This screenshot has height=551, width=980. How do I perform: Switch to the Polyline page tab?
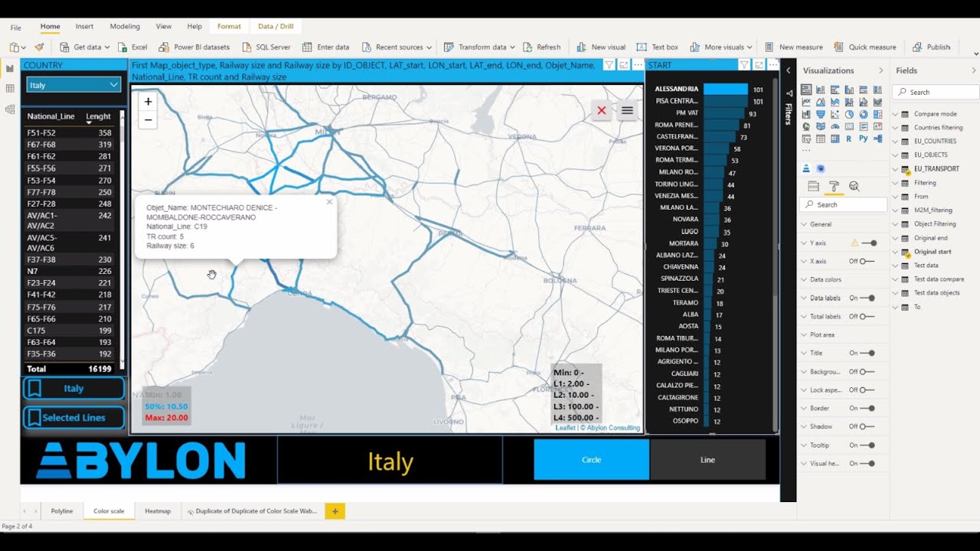pyautogui.click(x=62, y=510)
